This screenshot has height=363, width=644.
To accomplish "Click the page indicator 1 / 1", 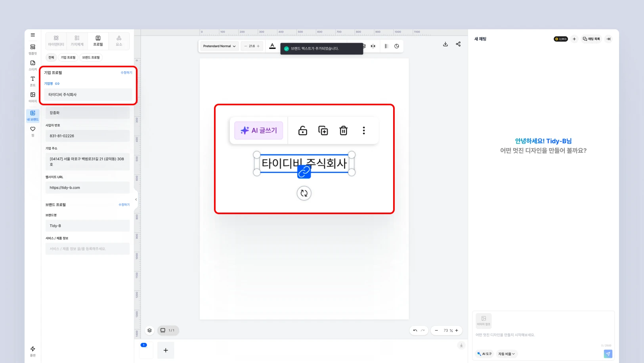I will pyautogui.click(x=168, y=330).
